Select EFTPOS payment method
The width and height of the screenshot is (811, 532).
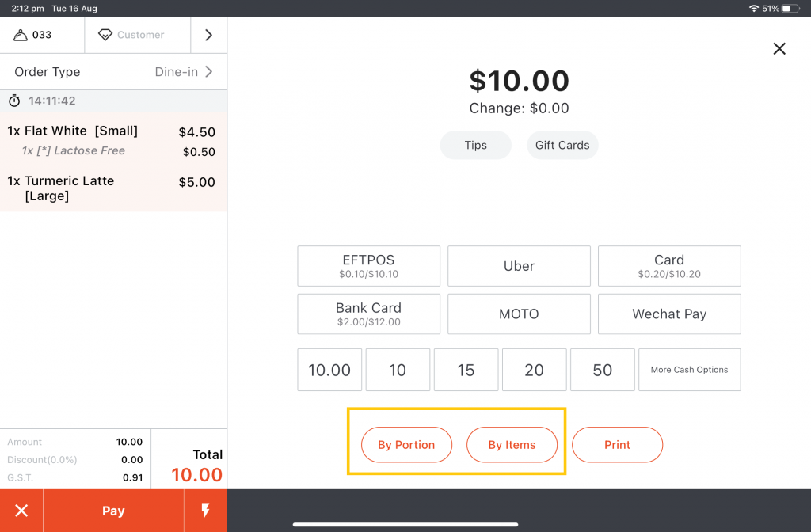(x=368, y=266)
